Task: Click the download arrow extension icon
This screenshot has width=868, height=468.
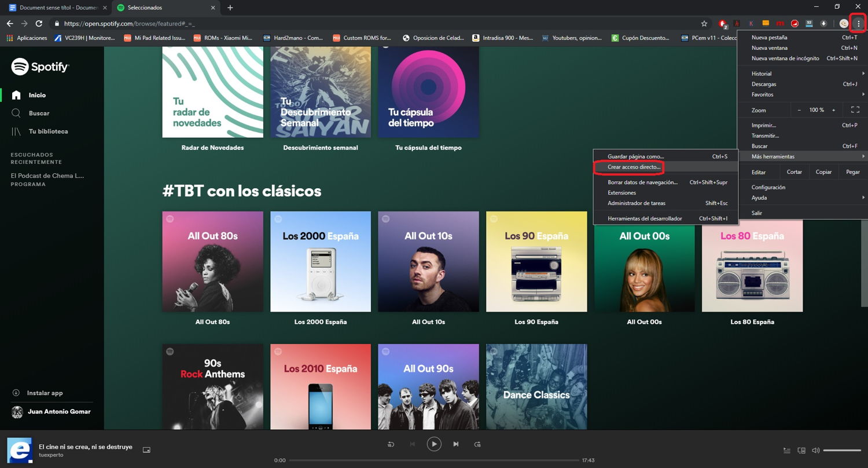Action: (x=823, y=24)
